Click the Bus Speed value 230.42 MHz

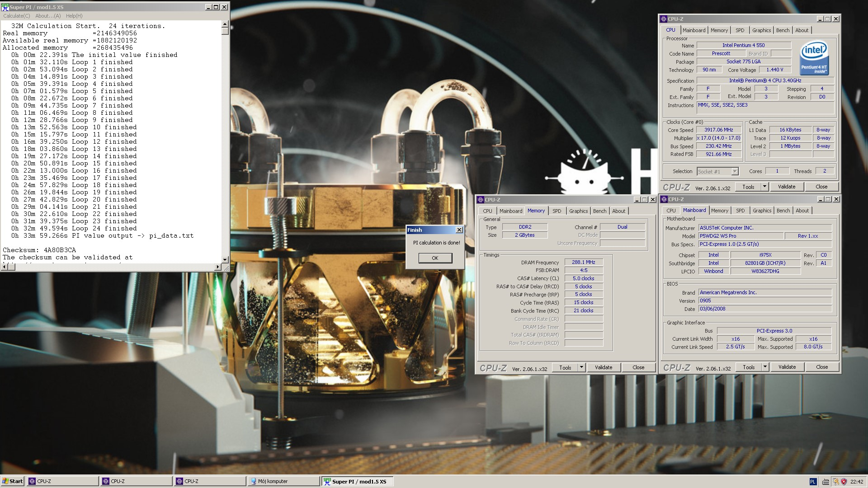719,146
